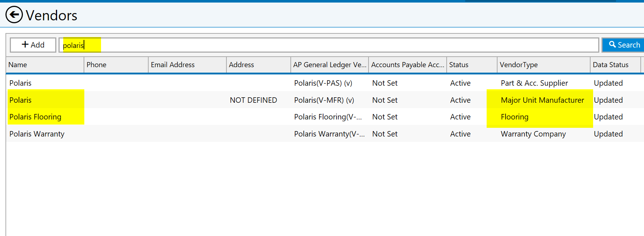Screen dimensions: 644x236
Task: Click Updated in Polaris Warranty row
Action: tap(608, 134)
